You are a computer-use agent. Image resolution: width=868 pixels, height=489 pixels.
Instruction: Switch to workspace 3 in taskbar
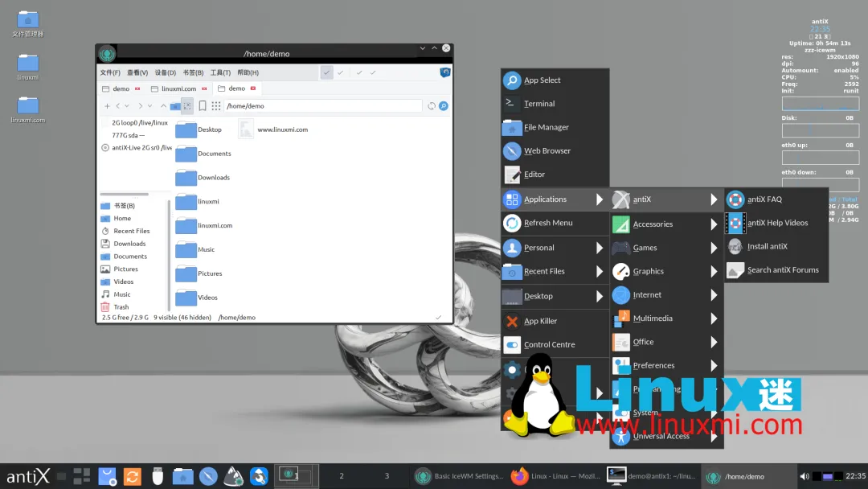[387, 476]
